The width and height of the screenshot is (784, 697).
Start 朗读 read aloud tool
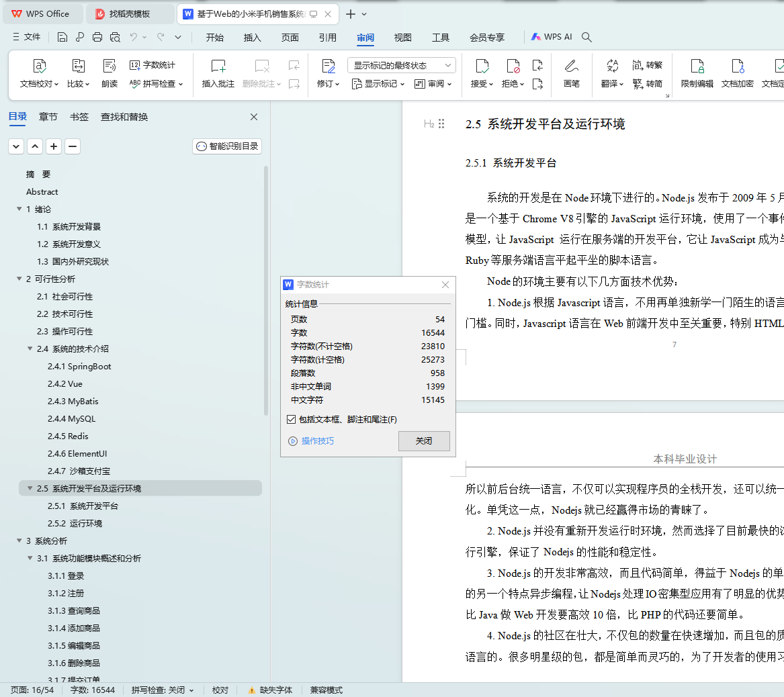(x=110, y=73)
